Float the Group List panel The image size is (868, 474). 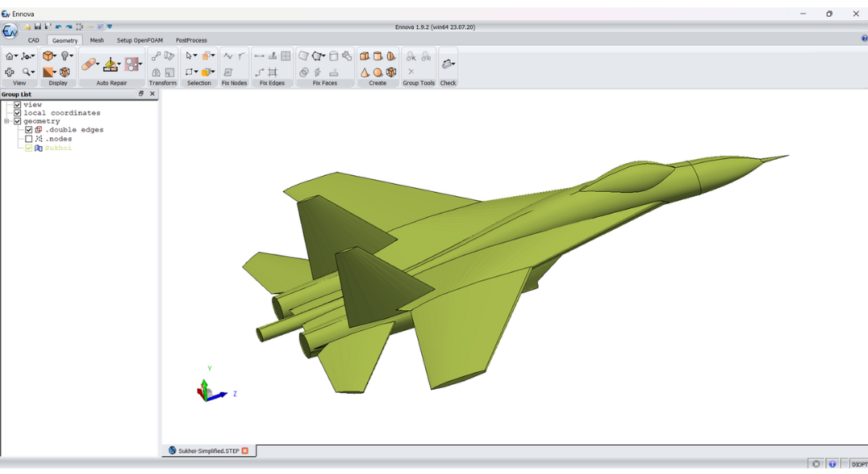[x=141, y=94]
